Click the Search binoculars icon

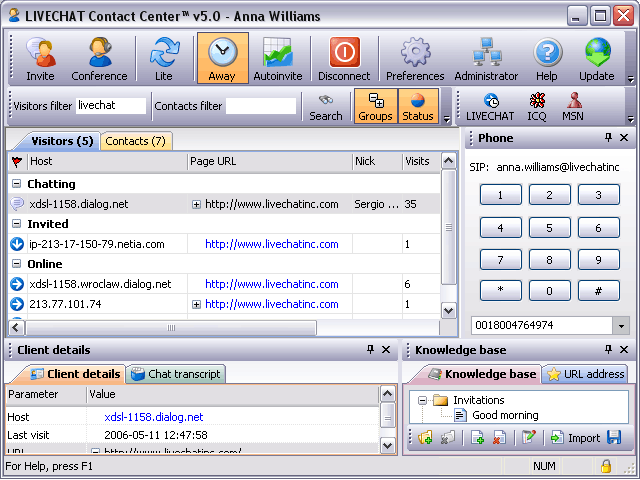click(326, 107)
